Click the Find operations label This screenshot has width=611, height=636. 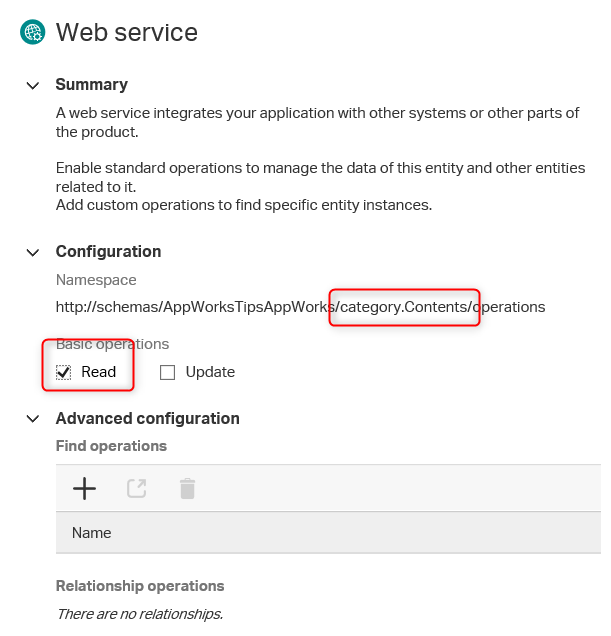pyautogui.click(x=111, y=446)
